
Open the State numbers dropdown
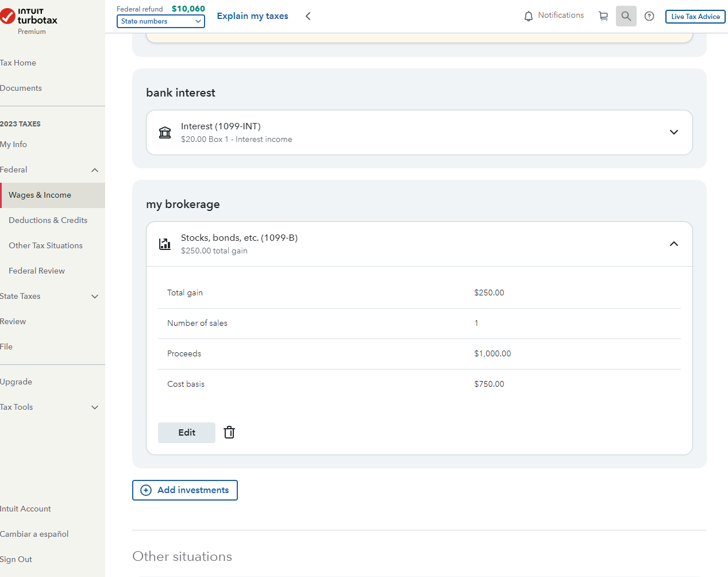[161, 21]
